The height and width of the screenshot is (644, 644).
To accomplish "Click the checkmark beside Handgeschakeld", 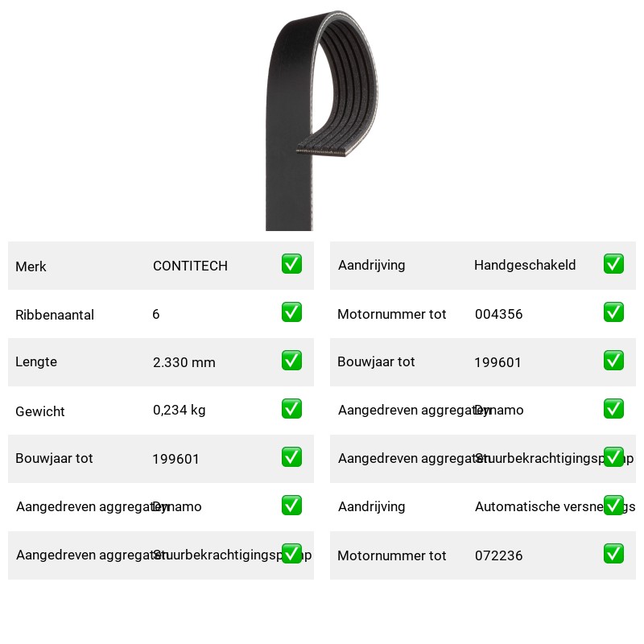I will click(x=613, y=264).
